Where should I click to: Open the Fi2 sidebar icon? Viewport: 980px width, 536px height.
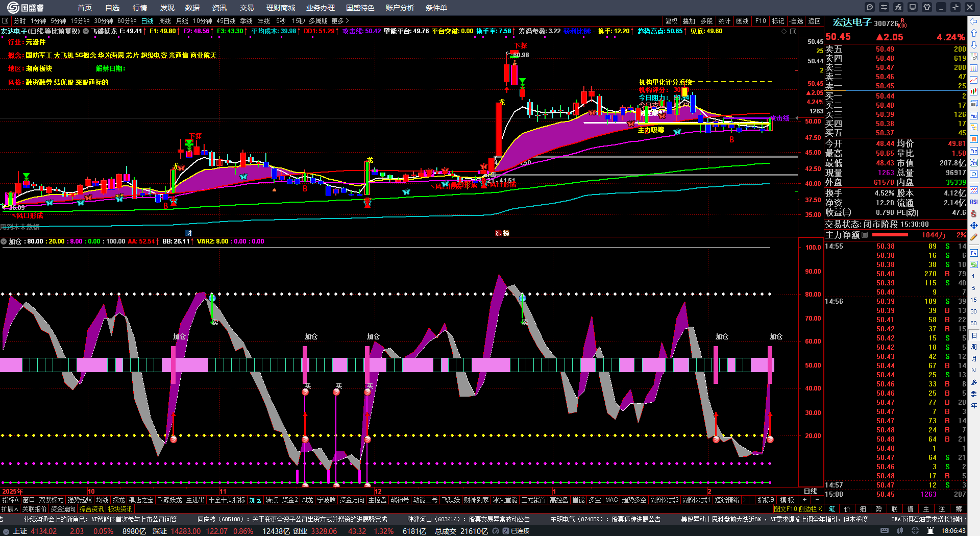coord(974,151)
